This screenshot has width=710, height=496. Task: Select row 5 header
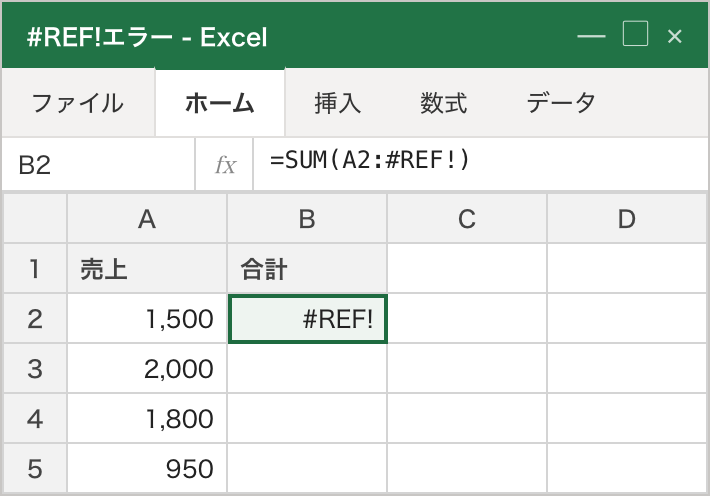[x=35, y=468]
